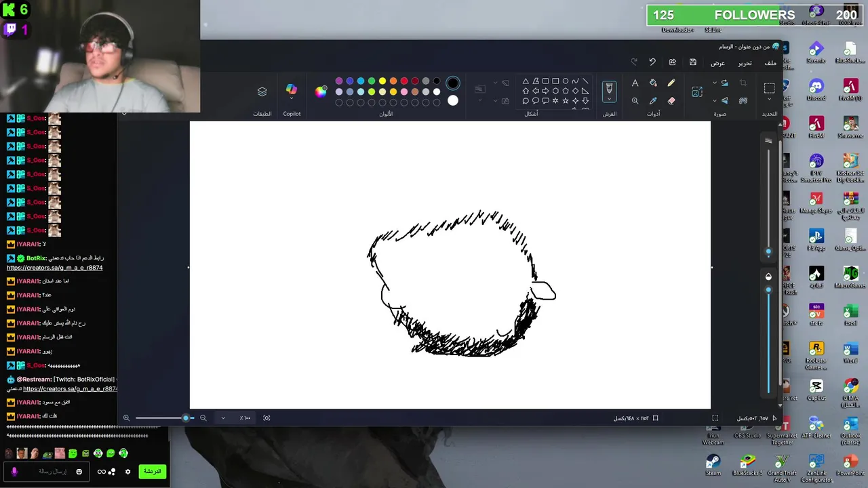Screen dimensions: 868x488
Task: Select the Color picker eyedropper tool
Action: (653, 100)
